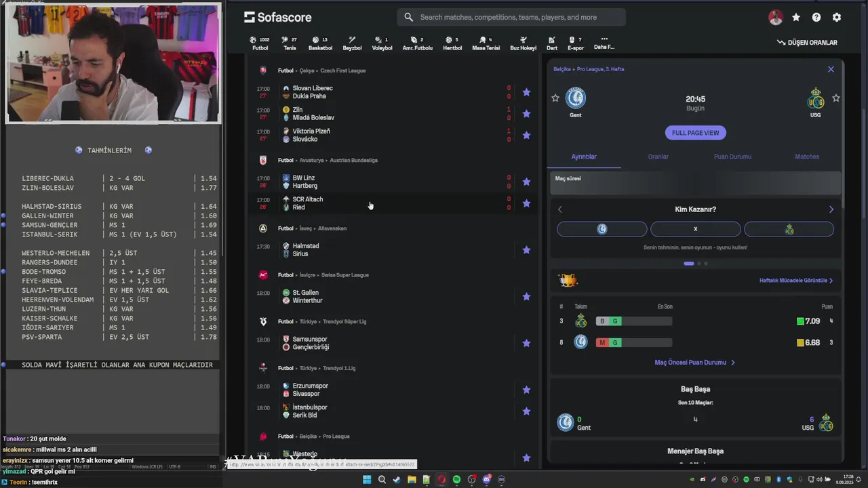This screenshot has width=868, height=488.
Task: Vote Gent to win in Kim Kazanır
Action: tap(602, 229)
